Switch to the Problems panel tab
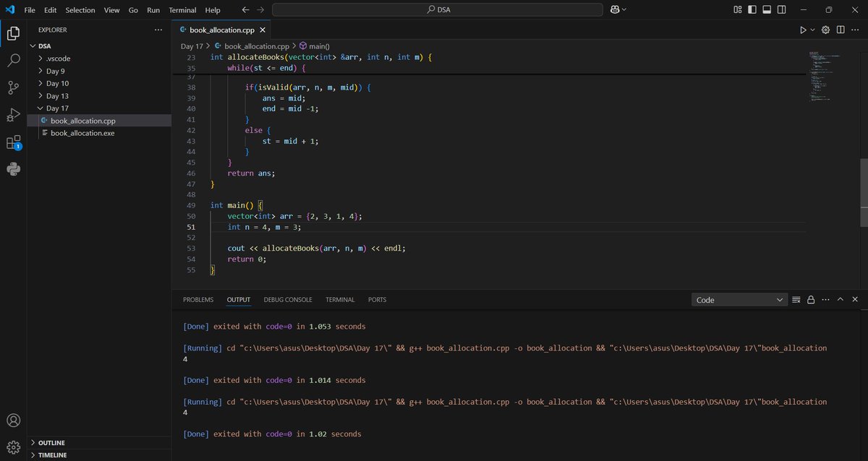Screen dimensions: 868x461 click(198, 299)
